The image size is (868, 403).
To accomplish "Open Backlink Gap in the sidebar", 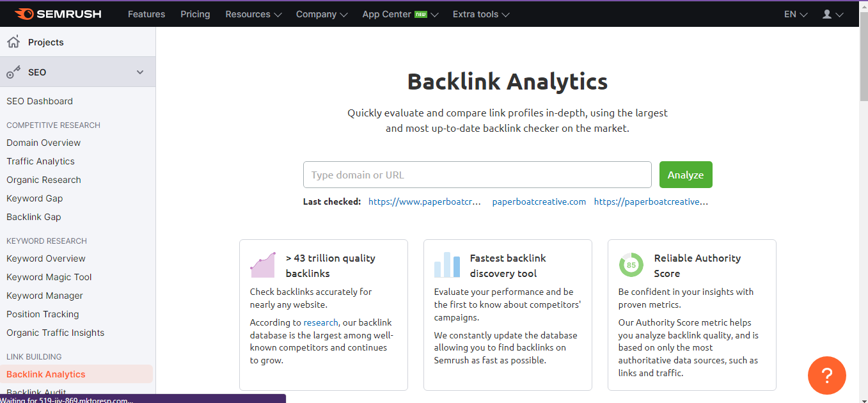I will 34,217.
